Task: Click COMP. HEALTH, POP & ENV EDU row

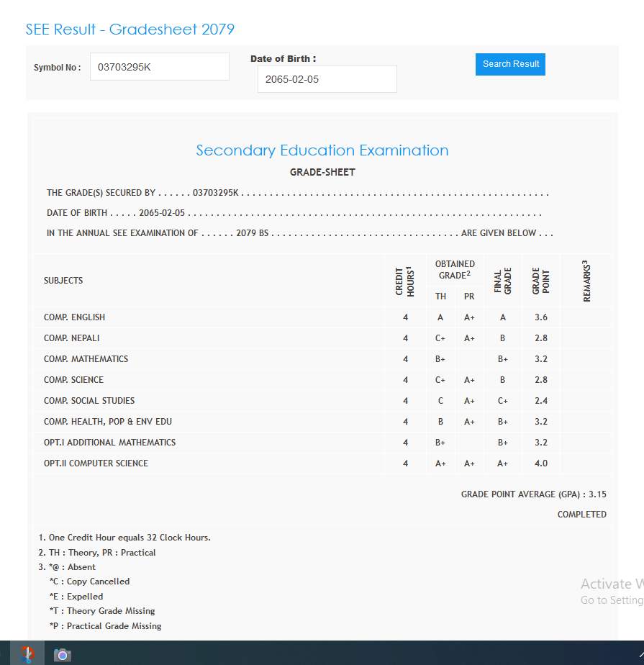Action: click(x=108, y=422)
